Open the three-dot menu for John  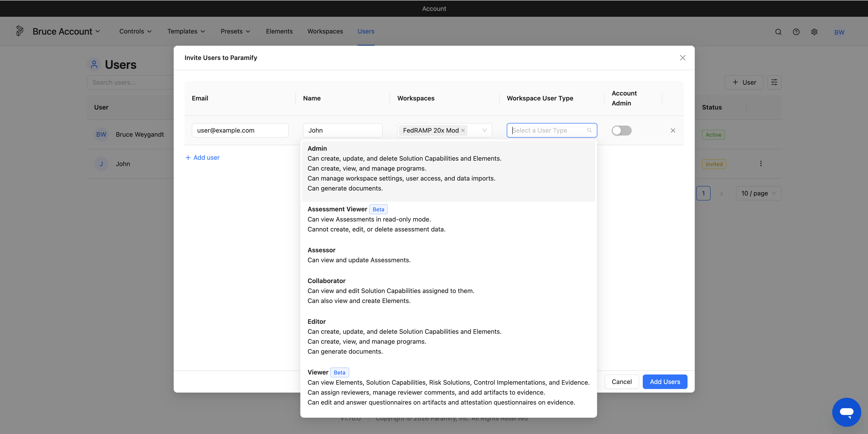[761, 164]
